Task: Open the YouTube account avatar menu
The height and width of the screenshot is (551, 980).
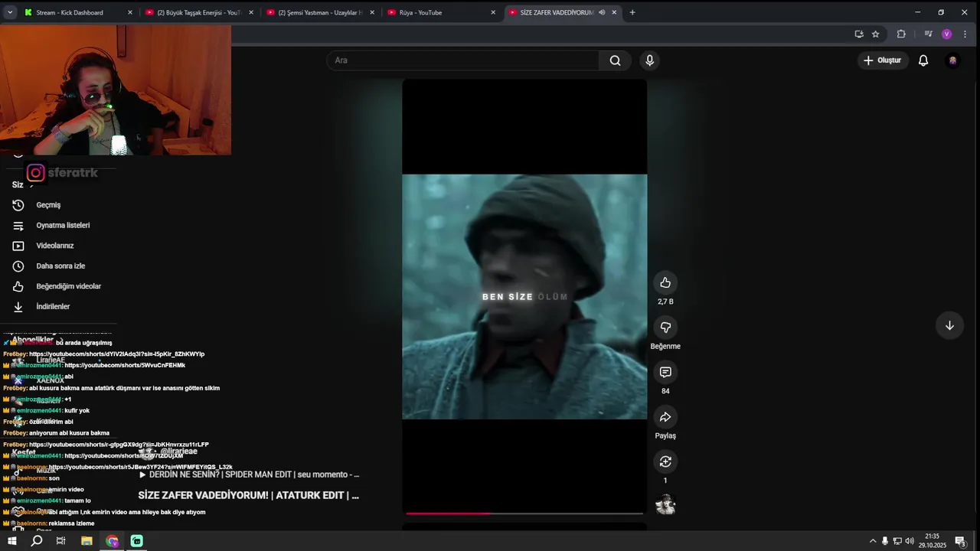Action: click(952, 60)
